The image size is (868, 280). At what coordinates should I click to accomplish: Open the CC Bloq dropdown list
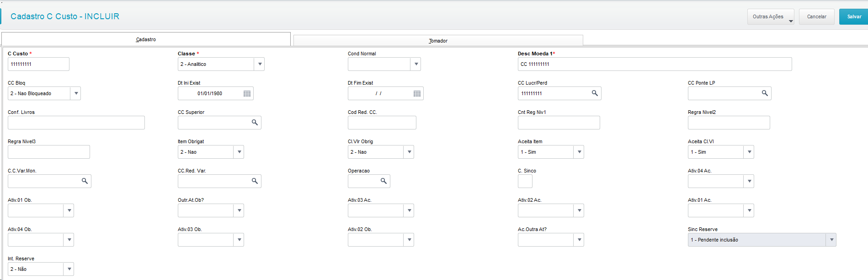[76, 93]
